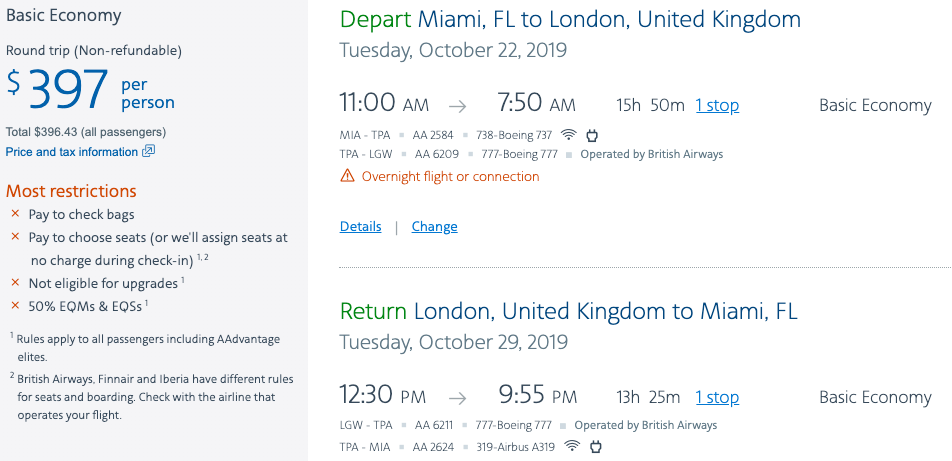
Task: Click the red X beside Pay to check bags
Action: click(15, 214)
